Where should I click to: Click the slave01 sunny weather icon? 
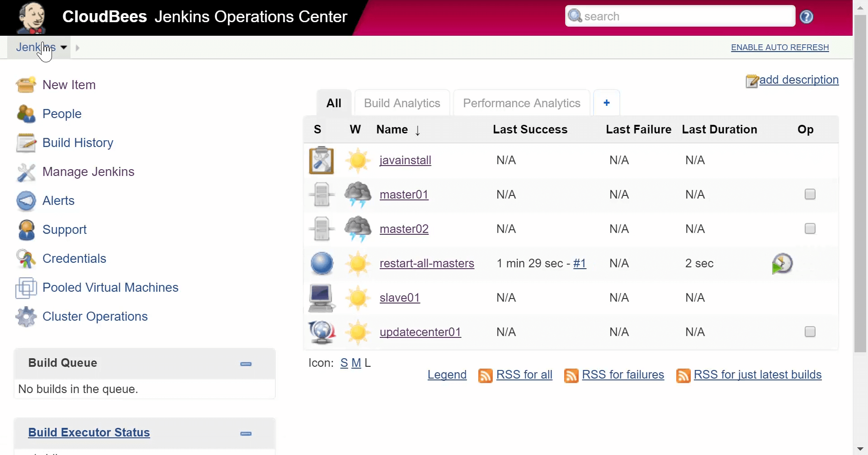[x=358, y=298]
